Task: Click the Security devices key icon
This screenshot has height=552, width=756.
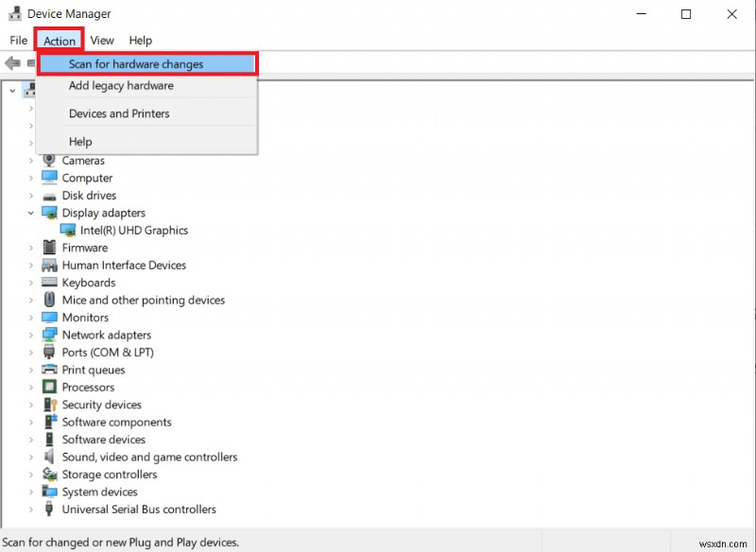Action: click(50, 404)
